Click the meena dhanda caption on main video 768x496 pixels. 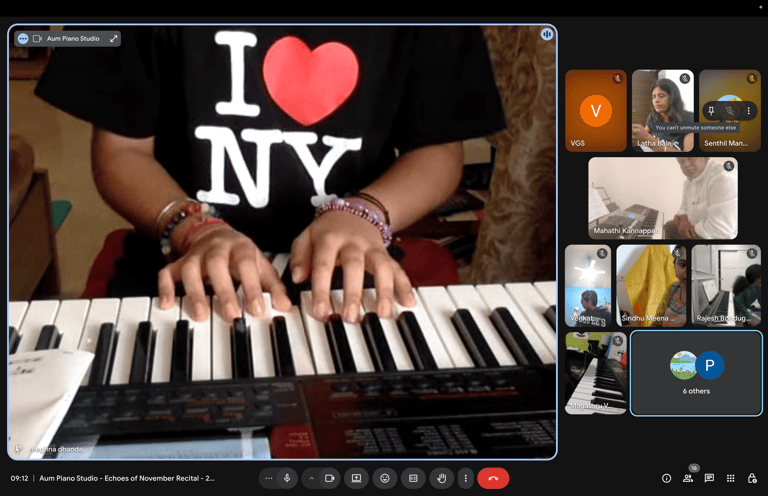pyautogui.click(x=56, y=449)
